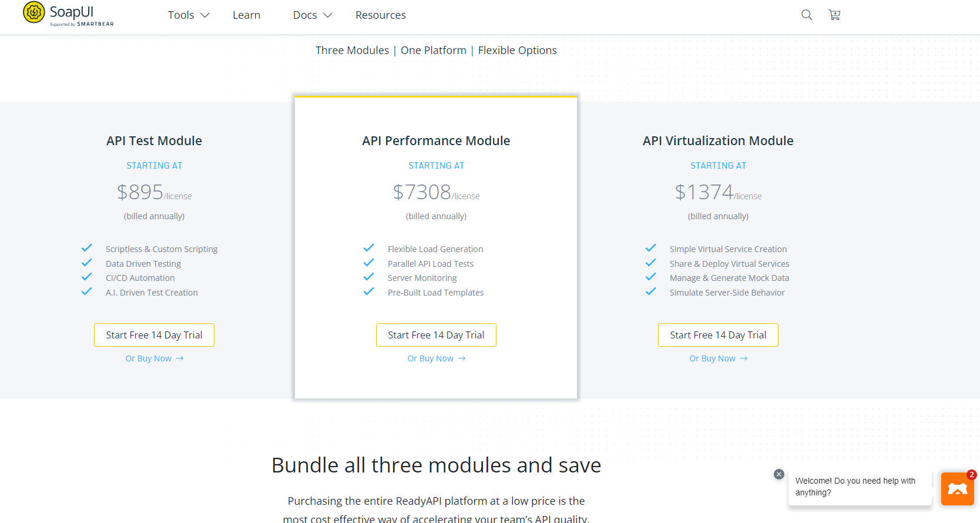Screen dimensions: 980x523
Task: Start free trial for API Performance Module
Action: point(436,335)
